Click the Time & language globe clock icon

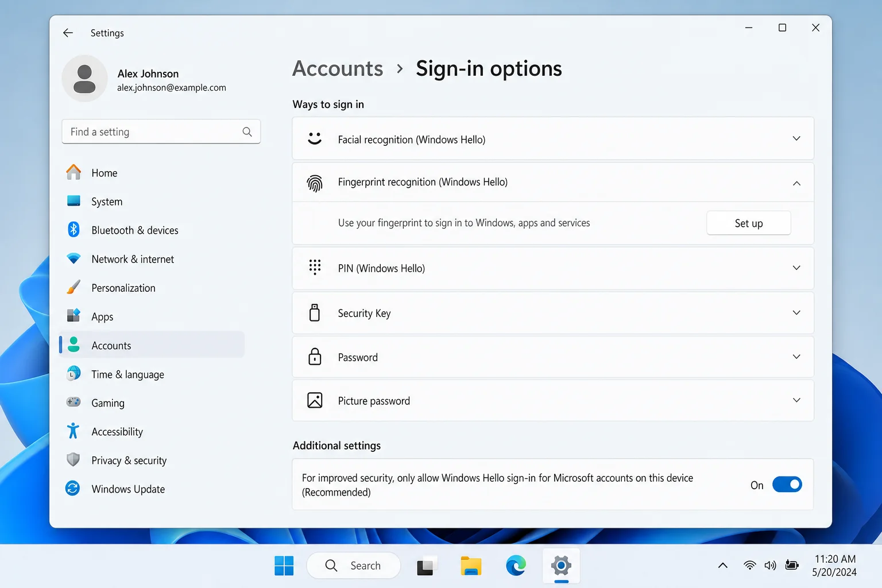[73, 373]
